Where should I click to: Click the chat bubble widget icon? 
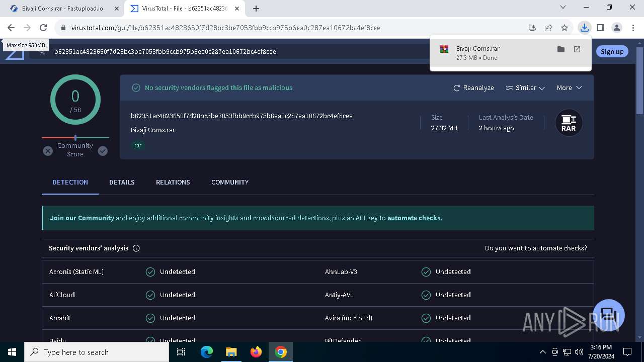(609, 315)
